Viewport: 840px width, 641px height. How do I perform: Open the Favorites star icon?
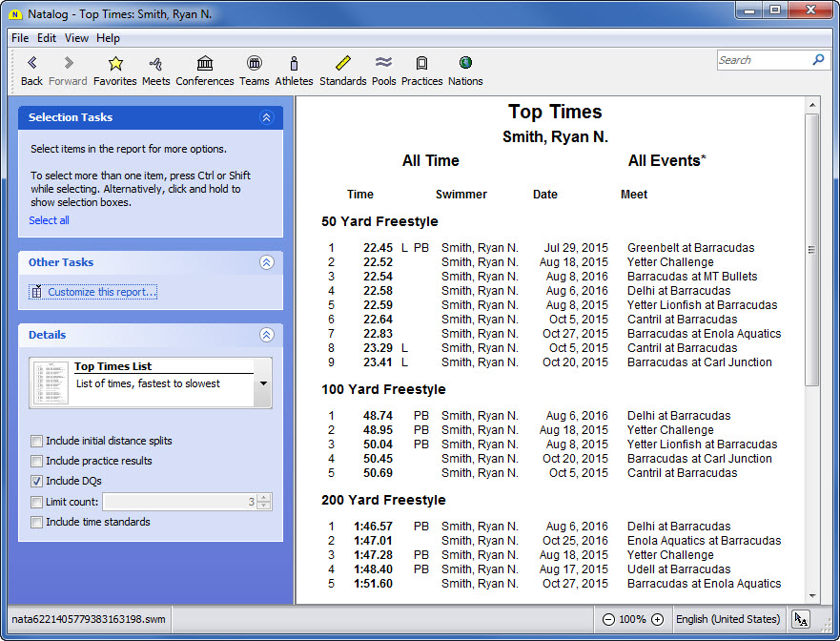point(115,64)
